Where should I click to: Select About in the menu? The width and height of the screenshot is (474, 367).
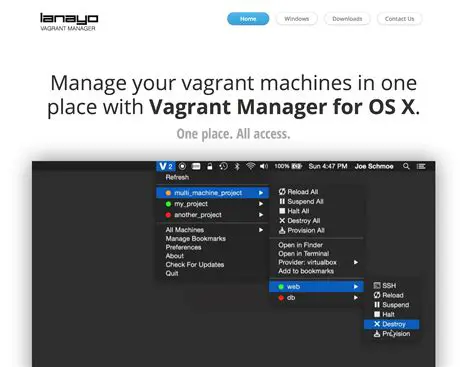175,256
